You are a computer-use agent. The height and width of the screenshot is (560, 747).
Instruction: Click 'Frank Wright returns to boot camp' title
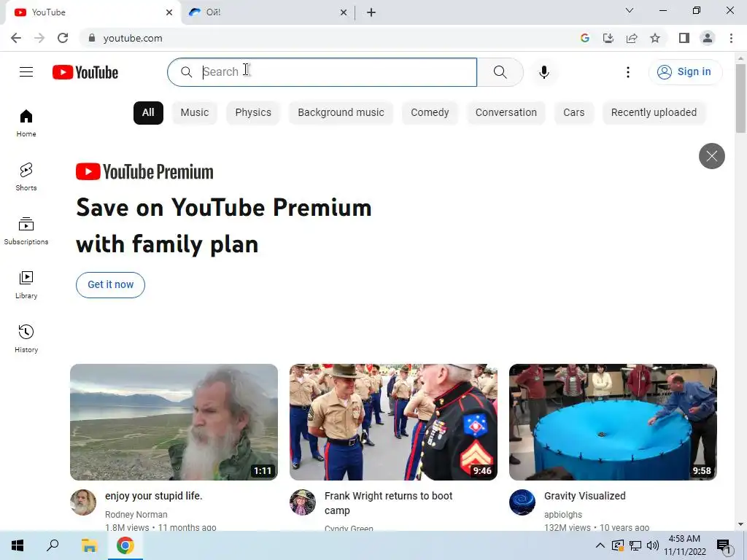click(388, 503)
